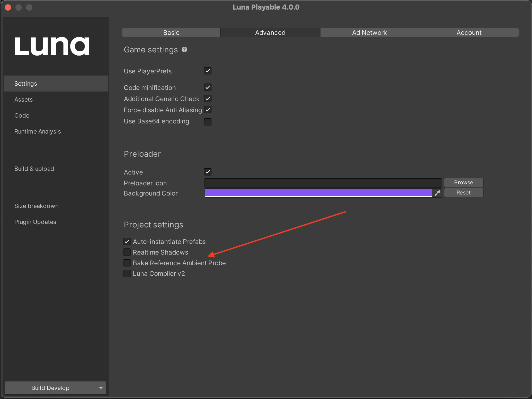Click the Preloader Icon input field
Viewport: 532px width, 399px height.
pos(322,182)
